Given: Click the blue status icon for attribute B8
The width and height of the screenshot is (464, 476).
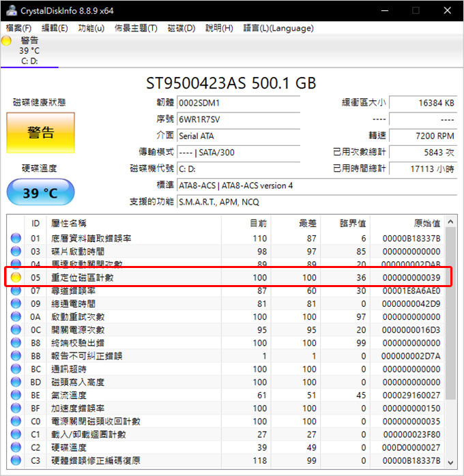Looking at the screenshot, I should [x=16, y=342].
